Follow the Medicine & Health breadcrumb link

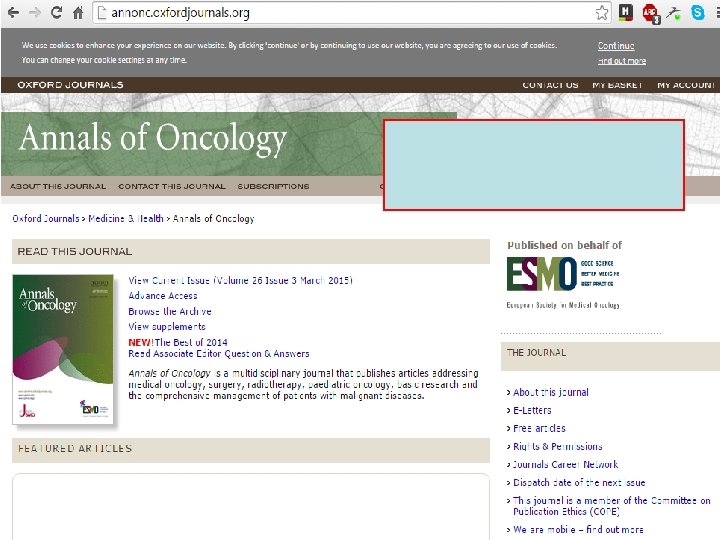pyautogui.click(x=126, y=219)
